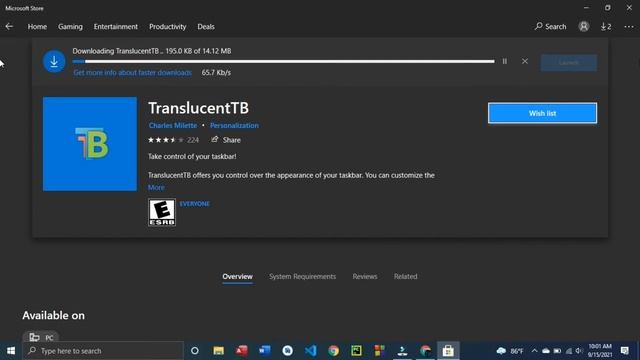The width and height of the screenshot is (640, 360).
Task: Open PyCharm from taskbar
Action: (x=356, y=351)
